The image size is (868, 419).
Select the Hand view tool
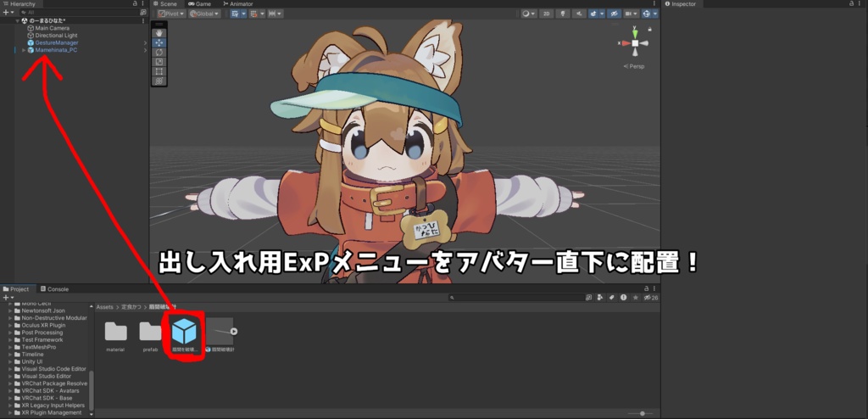coord(159,33)
